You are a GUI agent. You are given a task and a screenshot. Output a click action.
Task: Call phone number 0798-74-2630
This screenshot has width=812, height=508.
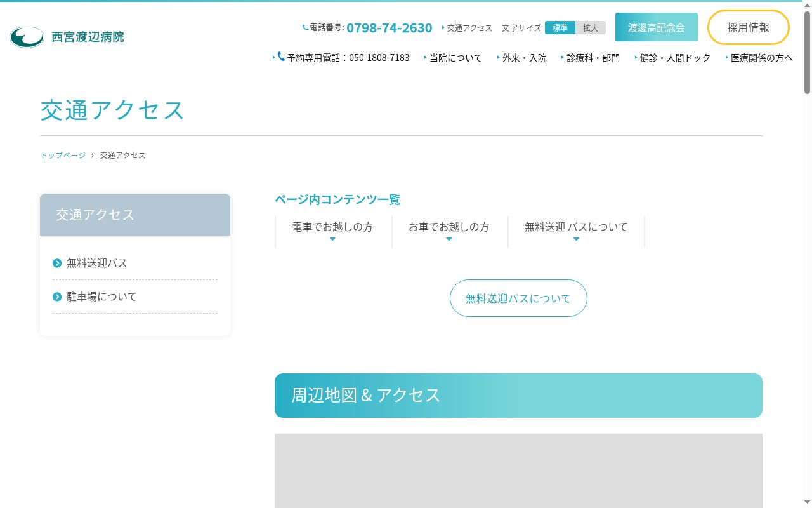[390, 28]
